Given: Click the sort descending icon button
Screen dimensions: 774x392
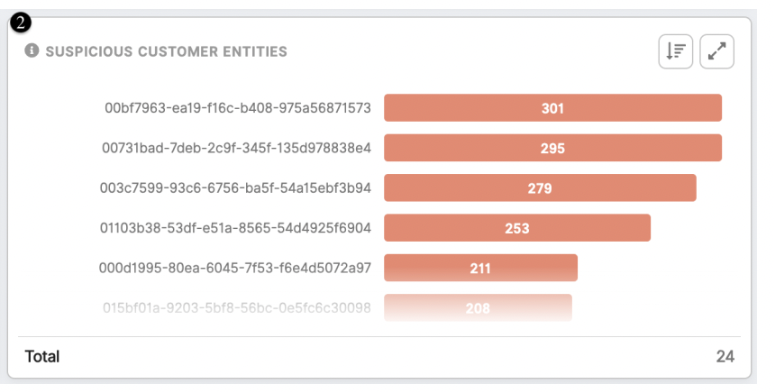Looking at the screenshot, I should click(675, 51).
